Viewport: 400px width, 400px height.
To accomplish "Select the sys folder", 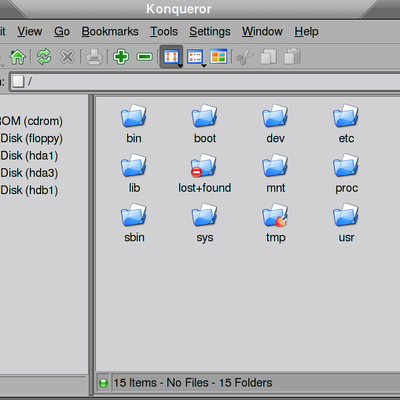I will coord(205,223).
